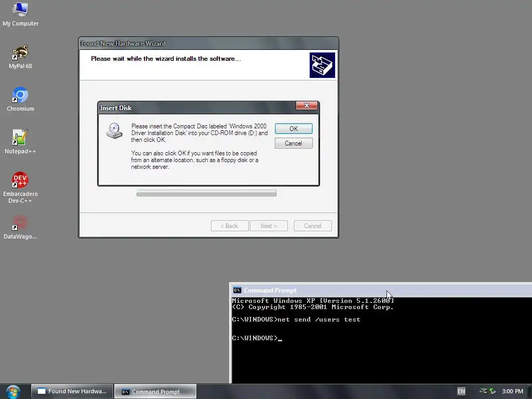Click the DataWago... desktop shortcut
Screen dimensions: 532x399
tap(20, 227)
